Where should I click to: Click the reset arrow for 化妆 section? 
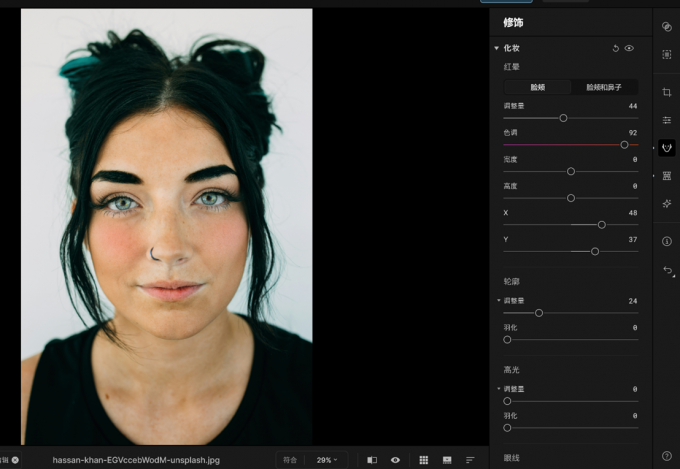[615, 48]
